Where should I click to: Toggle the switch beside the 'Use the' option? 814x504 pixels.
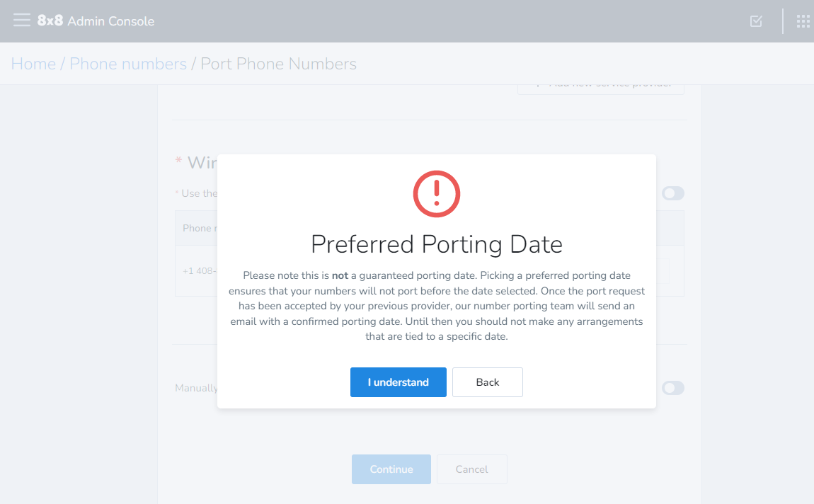pos(673,194)
